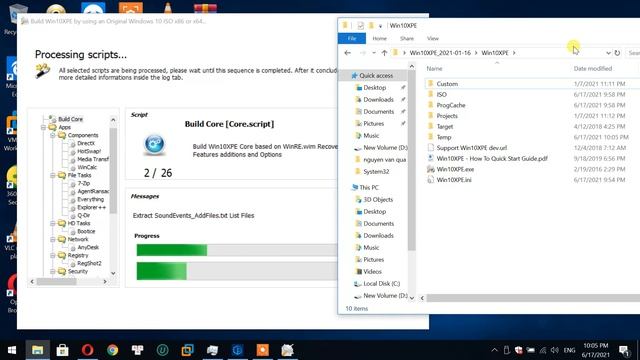Select the Custom folder
640x360 pixels.
pyautogui.click(x=447, y=84)
